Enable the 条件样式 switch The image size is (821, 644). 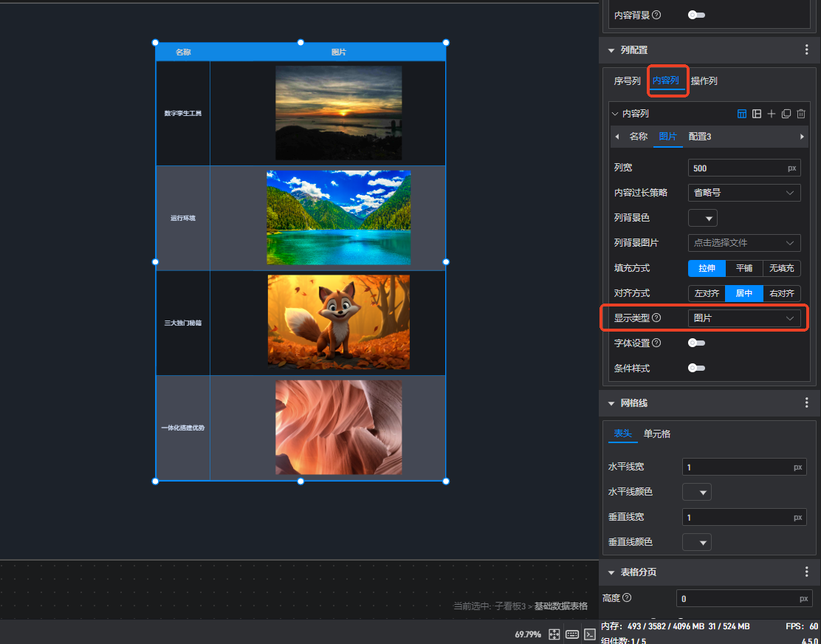tap(696, 368)
